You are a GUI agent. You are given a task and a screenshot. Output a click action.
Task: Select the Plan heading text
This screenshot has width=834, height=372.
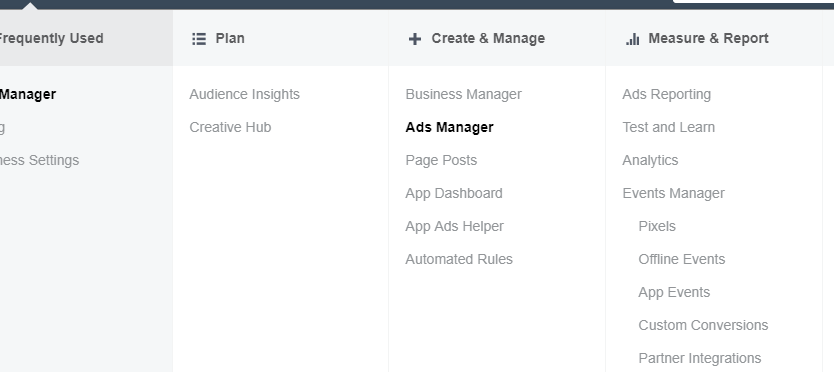point(230,38)
